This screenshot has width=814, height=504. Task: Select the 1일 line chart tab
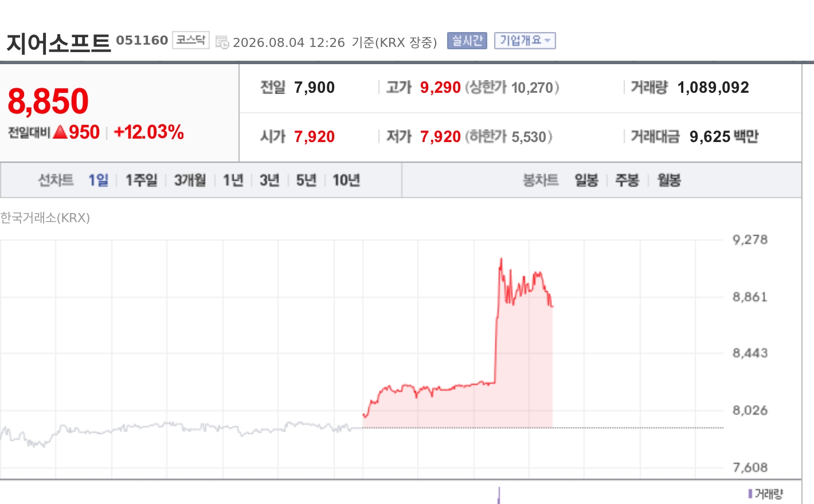pyautogui.click(x=98, y=180)
